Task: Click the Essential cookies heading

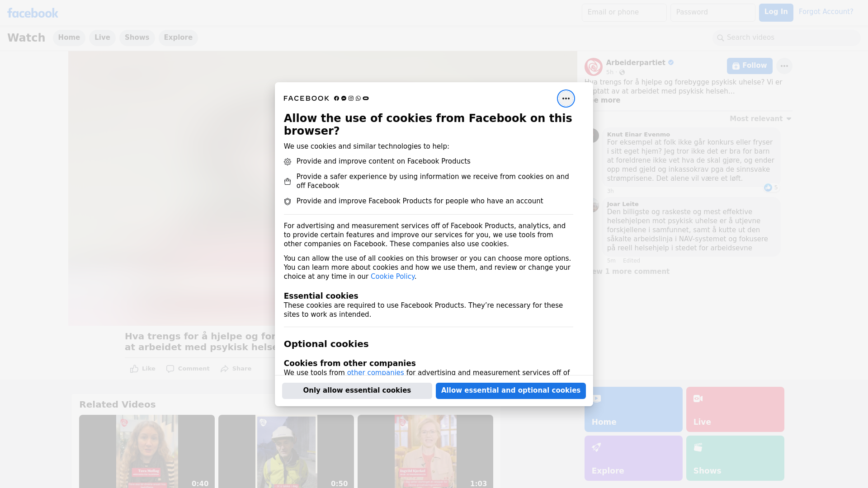Action: [321, 296]
